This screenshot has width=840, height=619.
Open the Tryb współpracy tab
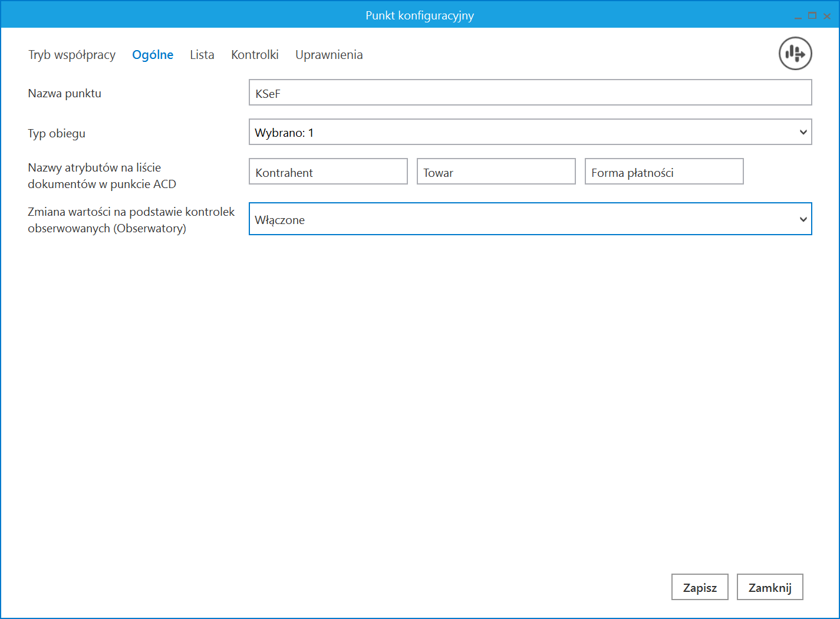[x=72, y=55]
